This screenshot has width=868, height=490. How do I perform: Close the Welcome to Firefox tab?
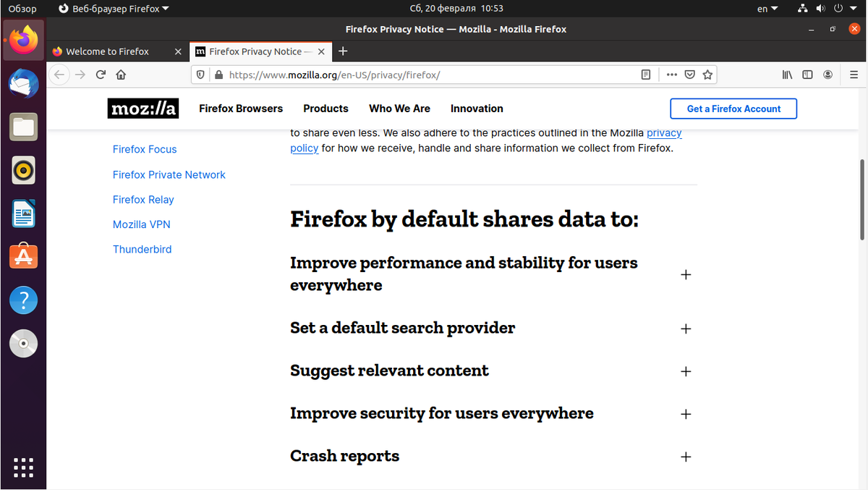click(x=179, y=51)
